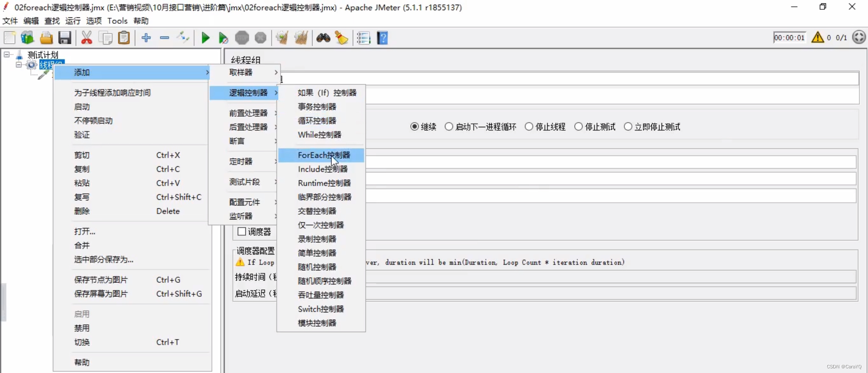Click the Clear results broom icon
The width and height of the screenshot is (868, 373).
click(282, 38)
